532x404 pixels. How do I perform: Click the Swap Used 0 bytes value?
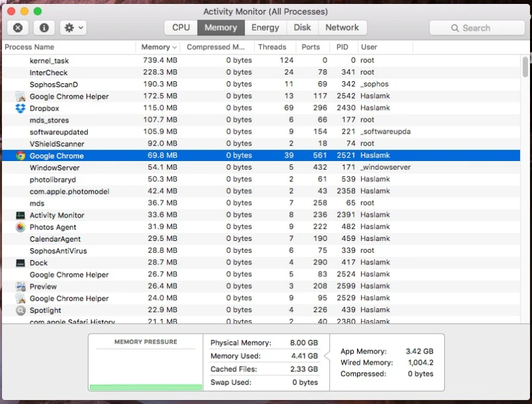[x=305, y=382]
